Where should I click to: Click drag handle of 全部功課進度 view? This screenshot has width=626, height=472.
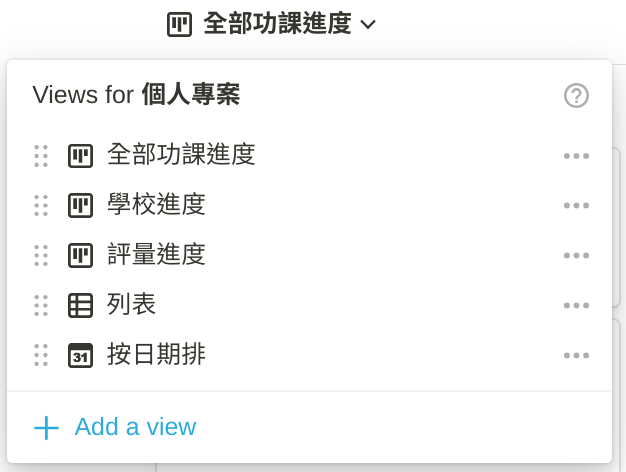(41, 155)
